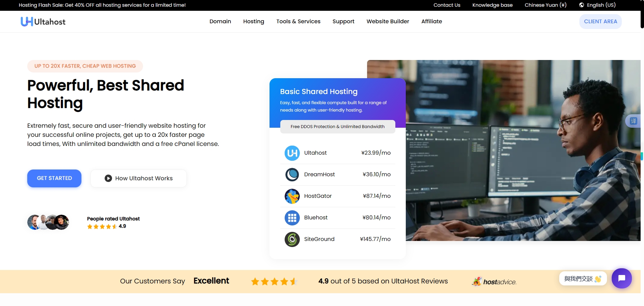Open the Chinese Yuan currency selector
This screenshot has width=644, height=306.
(x=545, y=5)
